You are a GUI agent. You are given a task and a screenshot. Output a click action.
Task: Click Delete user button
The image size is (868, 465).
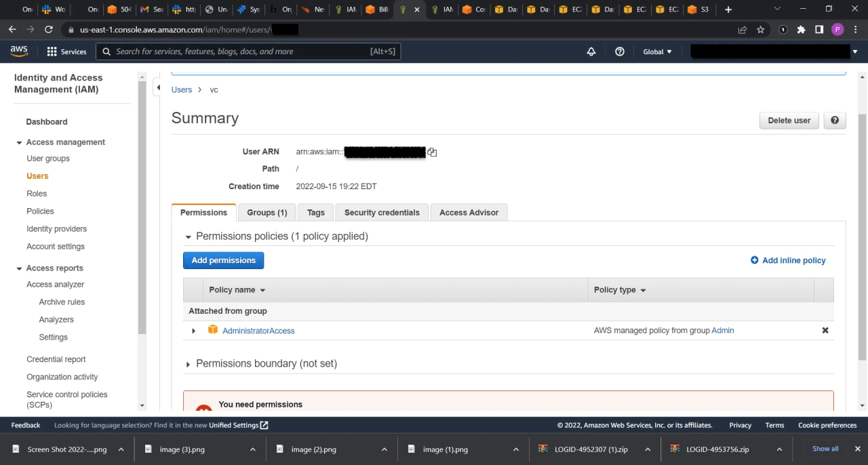(x=789, y=121)
